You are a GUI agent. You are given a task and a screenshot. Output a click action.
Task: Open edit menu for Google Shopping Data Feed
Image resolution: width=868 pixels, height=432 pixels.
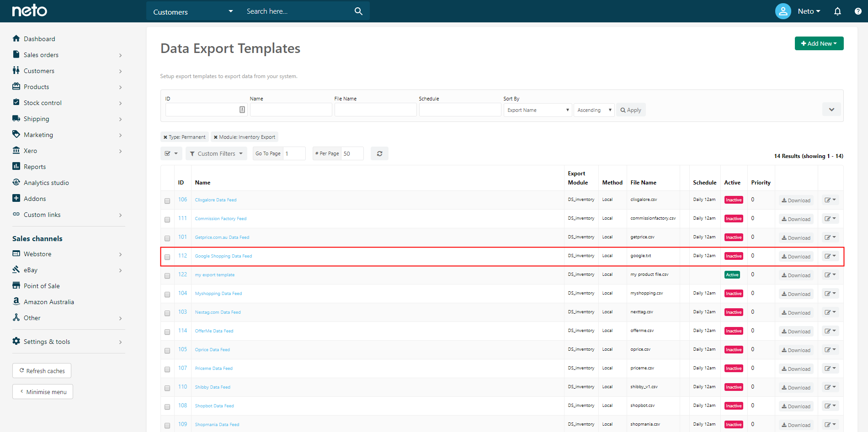pos(830,256)
